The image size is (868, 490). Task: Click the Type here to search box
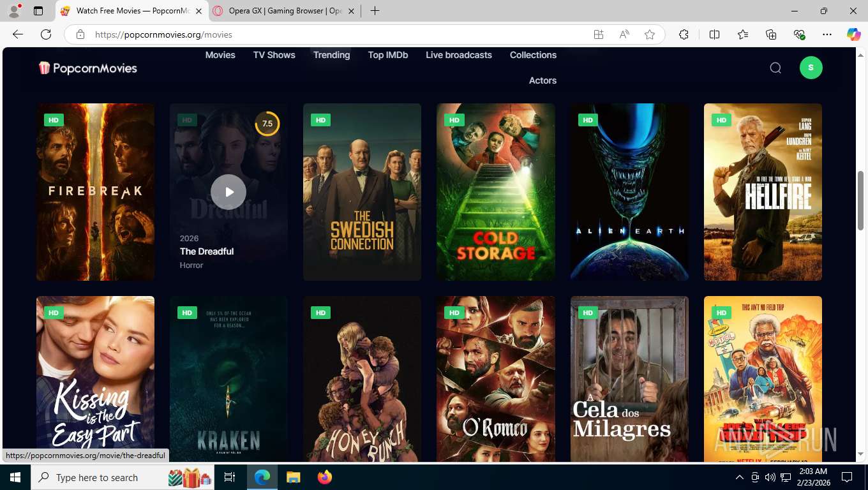tap(123, 477)
